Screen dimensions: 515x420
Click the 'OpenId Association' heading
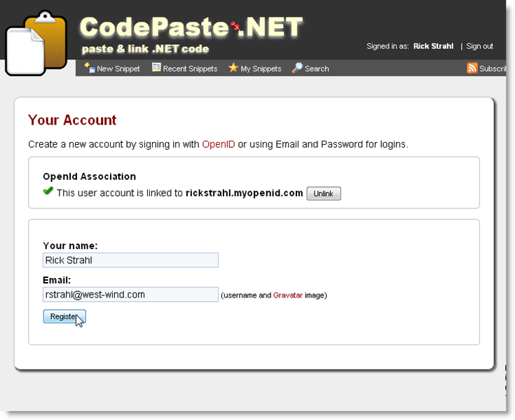tap(90, 176)
